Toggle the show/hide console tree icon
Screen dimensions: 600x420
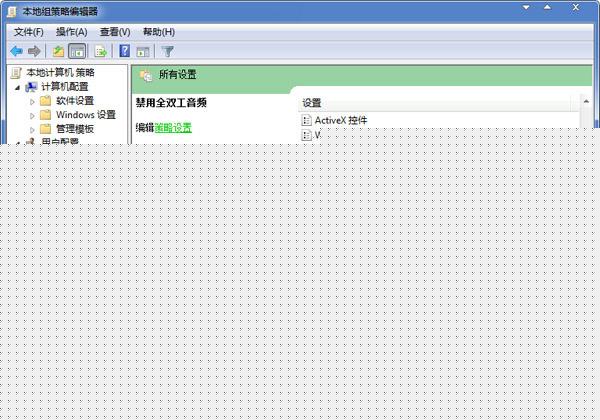click(77, 51)
